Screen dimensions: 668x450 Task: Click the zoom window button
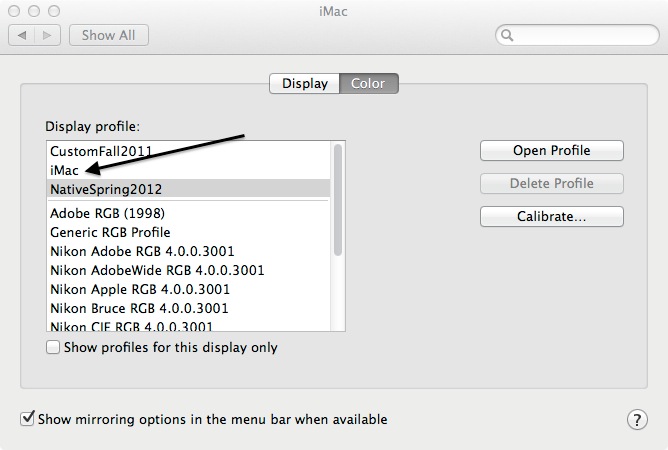54,11
